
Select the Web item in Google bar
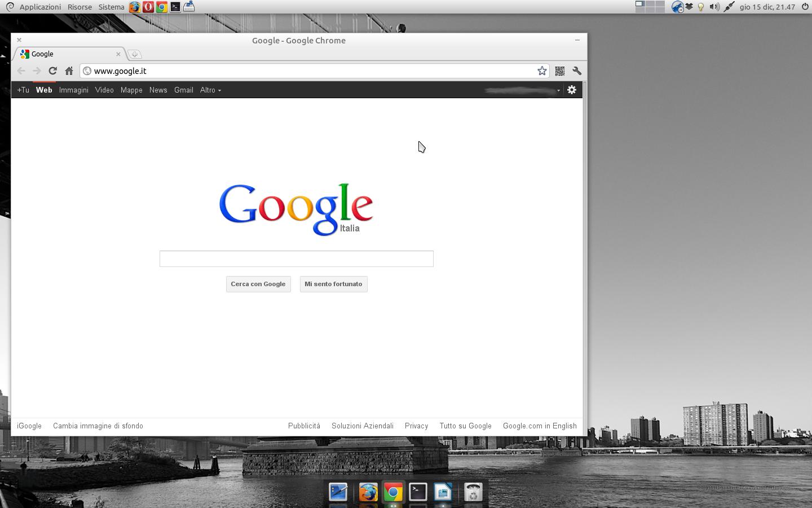click(44, 90)
